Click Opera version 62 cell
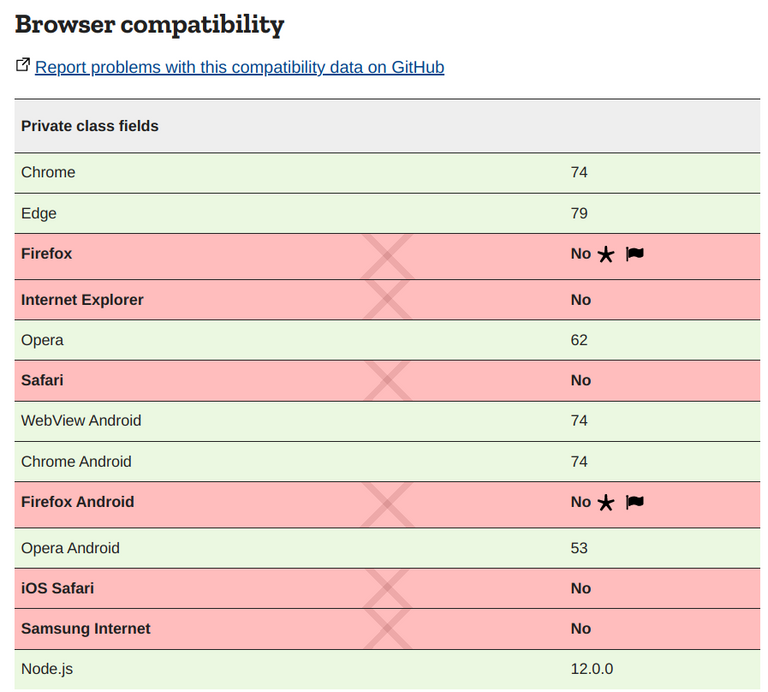 pyautogui.click(x=579, y=340)
